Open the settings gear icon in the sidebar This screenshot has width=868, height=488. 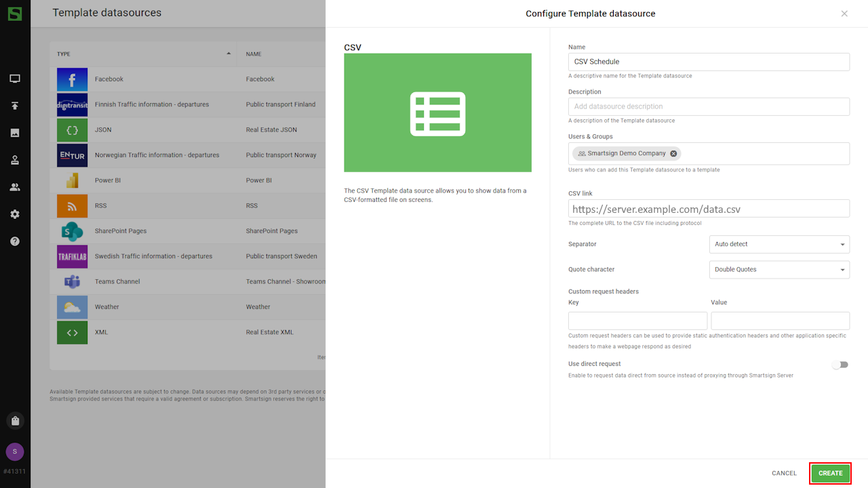pyautogui.click(x=15, y=214)
